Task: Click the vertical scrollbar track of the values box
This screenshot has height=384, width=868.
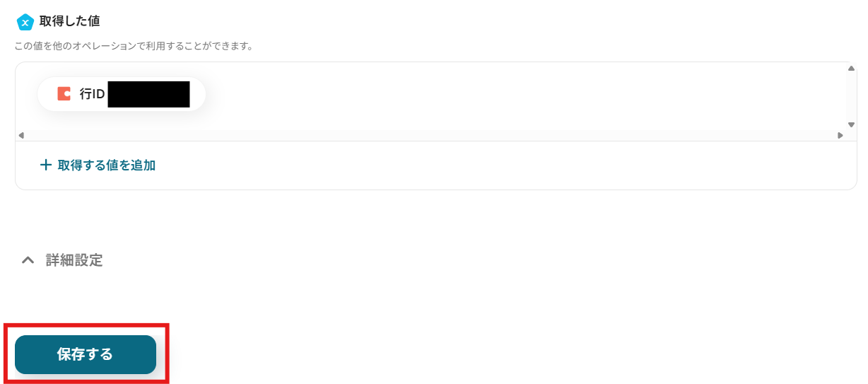Action: (x=851, y=95)
